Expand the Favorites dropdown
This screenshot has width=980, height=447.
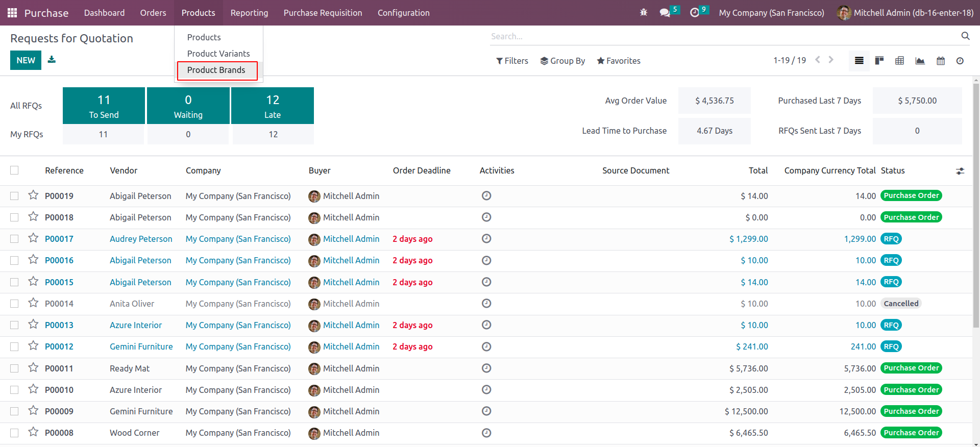point(619,61)
